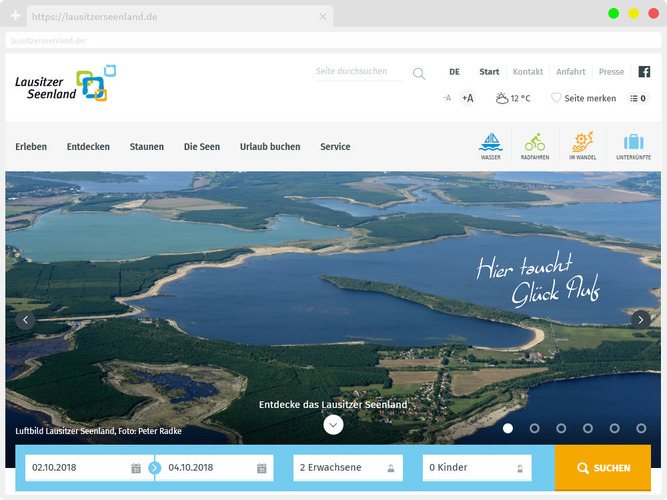Select the second carousel slide dot

(535, 428)
